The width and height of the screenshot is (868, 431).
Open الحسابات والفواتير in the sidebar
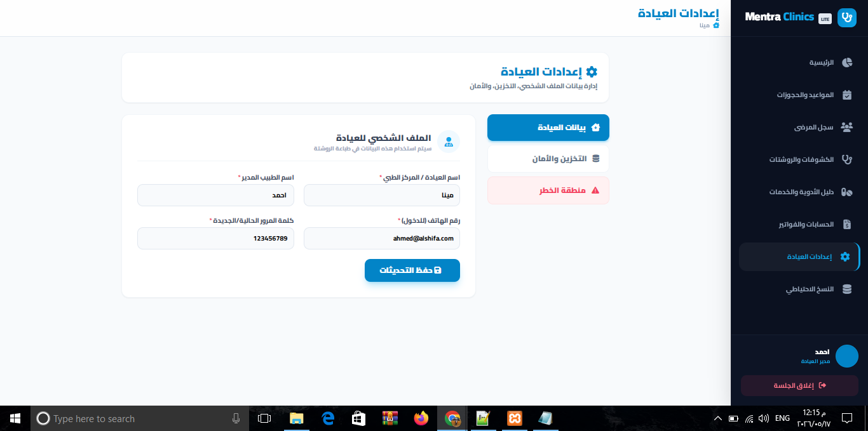point(799,224)
